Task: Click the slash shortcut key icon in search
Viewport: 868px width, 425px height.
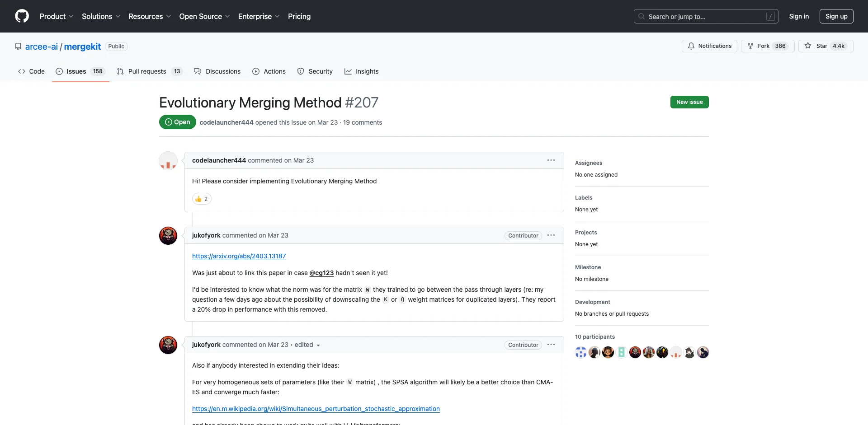Action: [x=771, y=16]
